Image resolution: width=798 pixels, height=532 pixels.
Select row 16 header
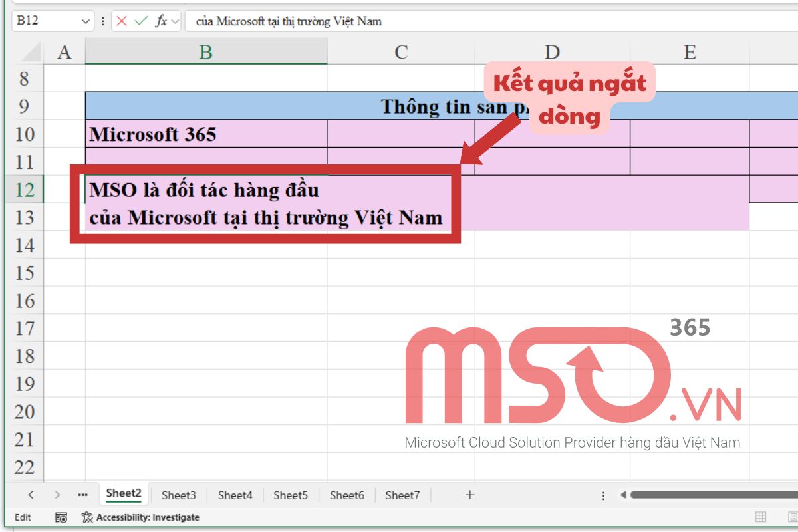pos(25,301)
